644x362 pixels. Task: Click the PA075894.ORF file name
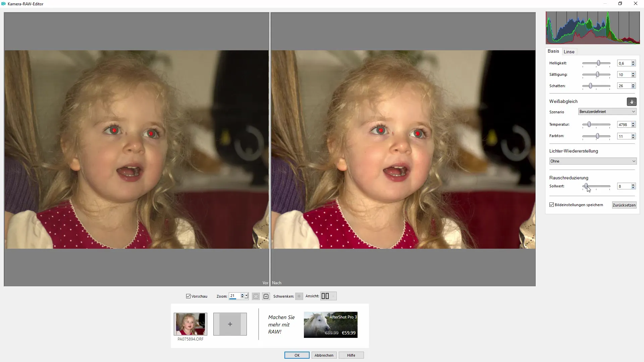191,339
